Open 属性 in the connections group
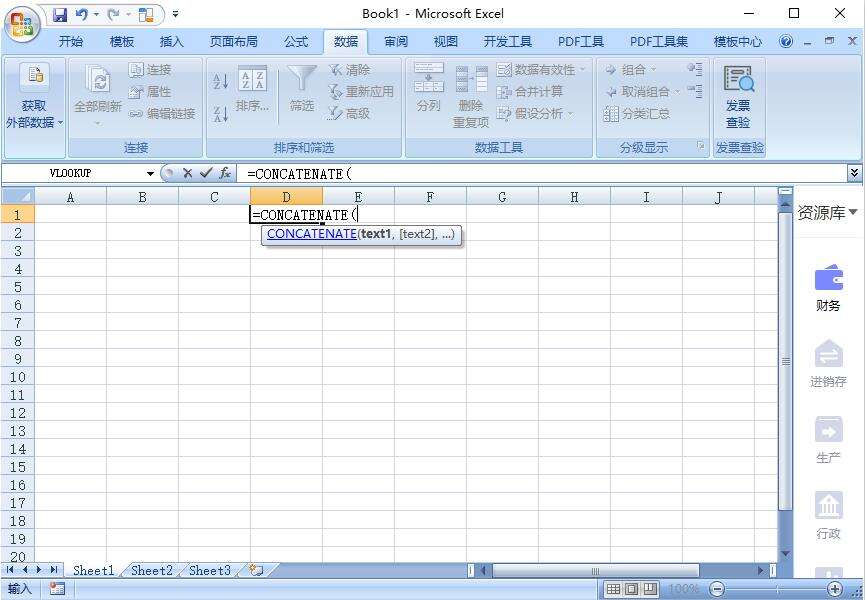 (x=150, y=92)
